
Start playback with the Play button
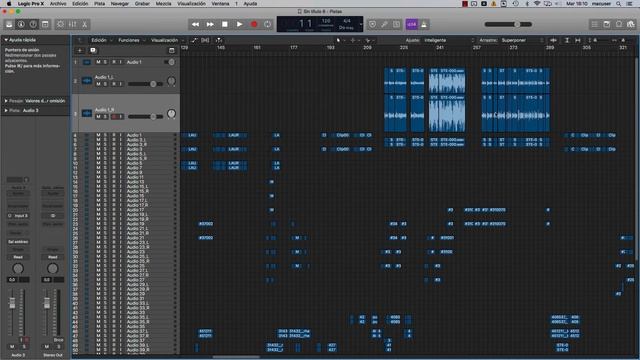tap(240, 24)
